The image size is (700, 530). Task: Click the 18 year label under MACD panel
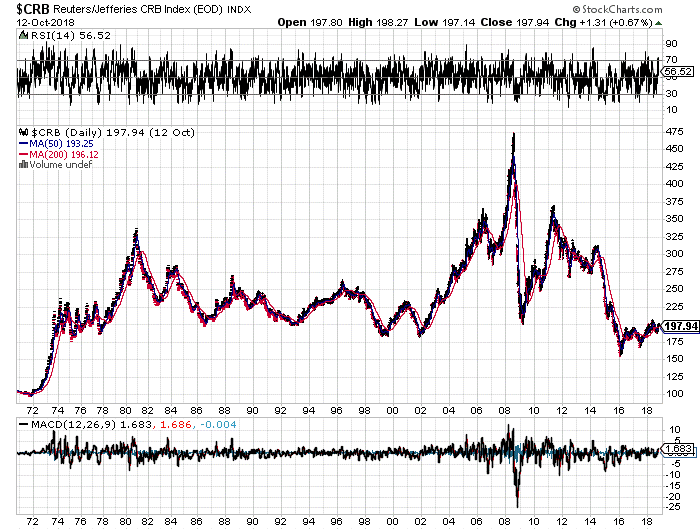(646, 521)
